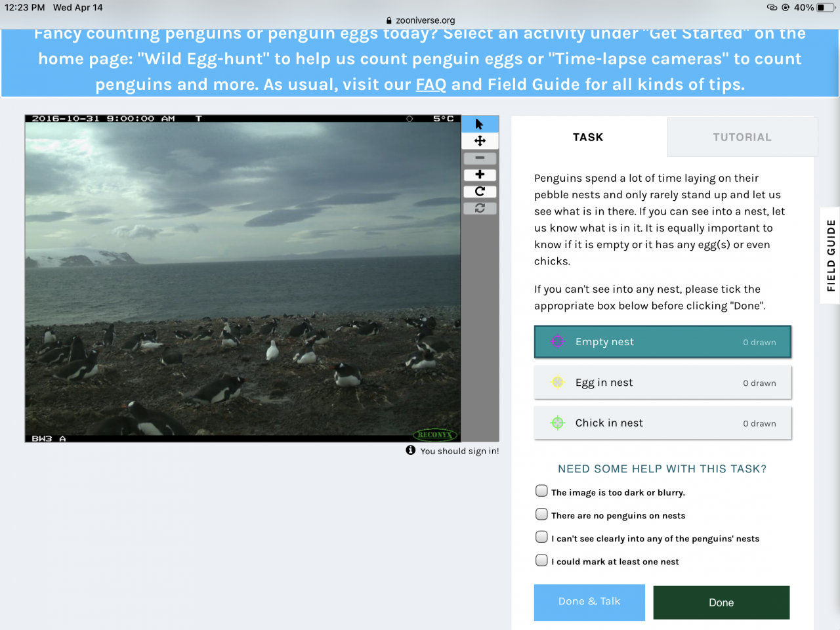Rotate the subject image
The height and width of the screenshot is (630, 840).
pyautogui.click(x=480, y=192)
